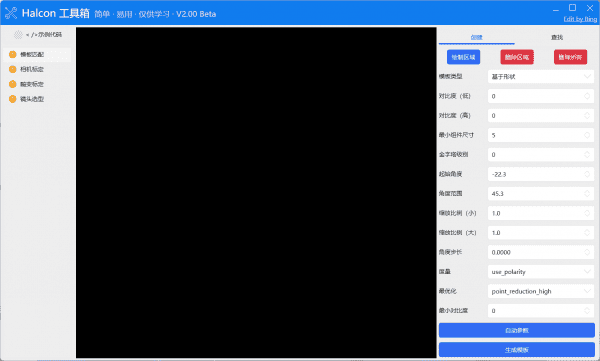Click the 金字塔级别 value field

click(541, 155)
